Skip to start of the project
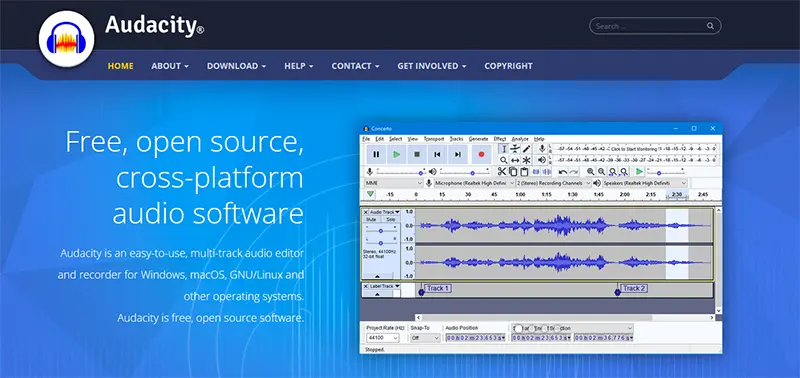The height and width of the screenshot is (378, 800). pos(437,154)
